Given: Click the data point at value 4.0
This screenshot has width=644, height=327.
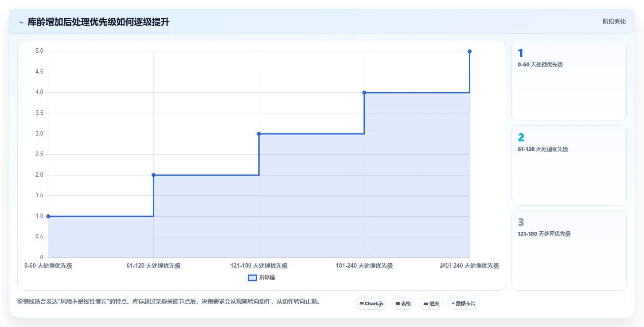Looking at the screenshot, I should point(364,93).
